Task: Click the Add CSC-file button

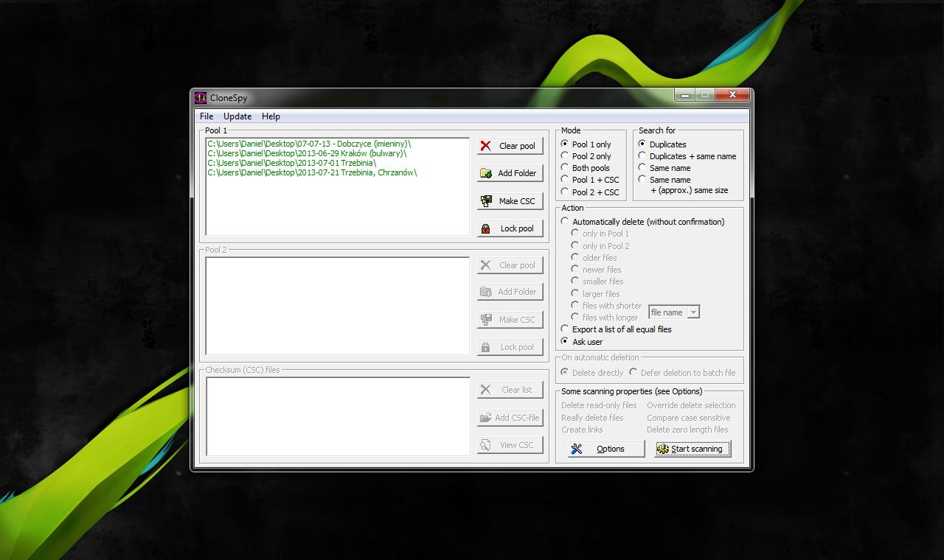Action: (510, 418)
